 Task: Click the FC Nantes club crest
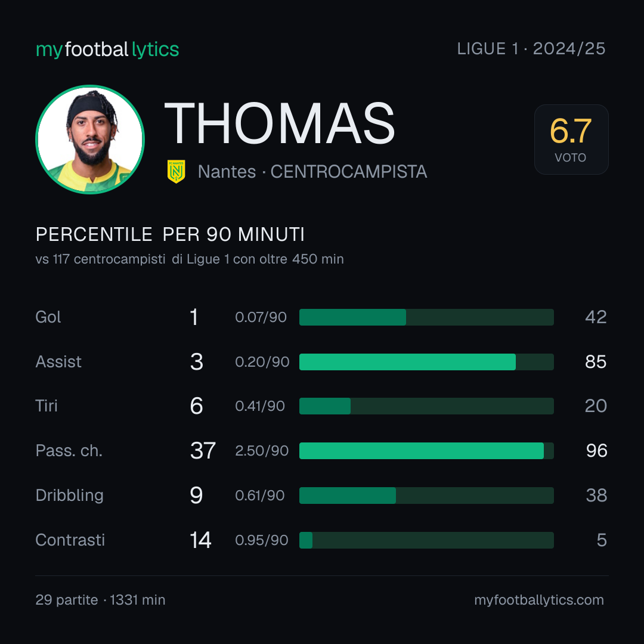coord(176,171)
